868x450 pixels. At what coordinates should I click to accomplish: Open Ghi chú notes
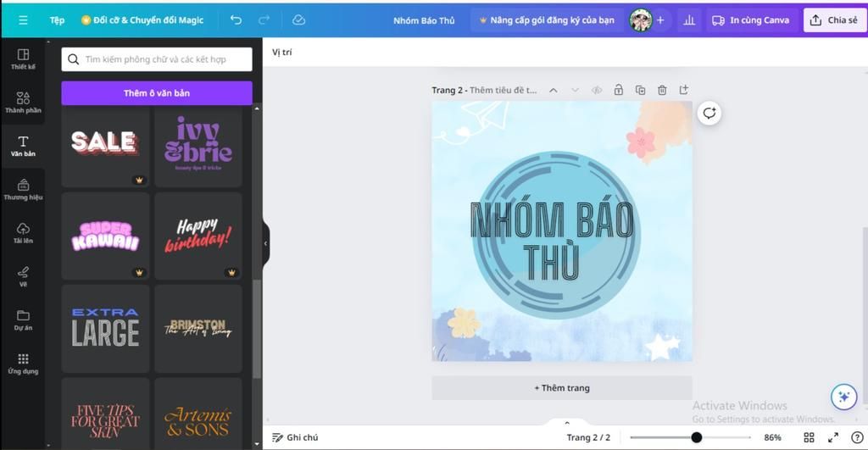coord(295,437)
